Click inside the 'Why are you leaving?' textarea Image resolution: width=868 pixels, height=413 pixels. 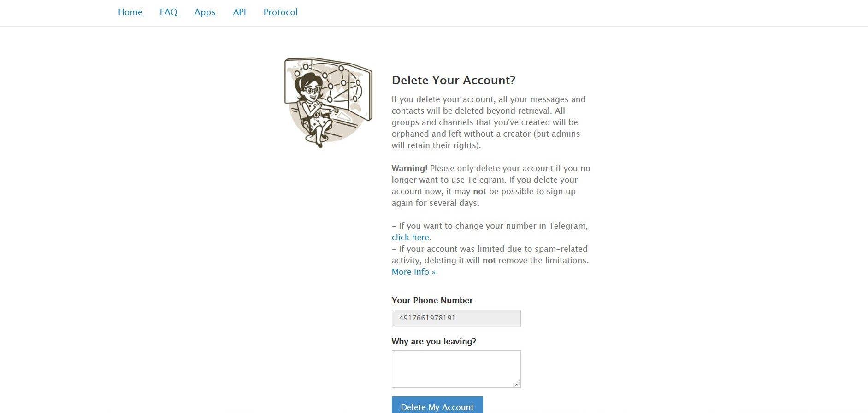coord(455,368)
